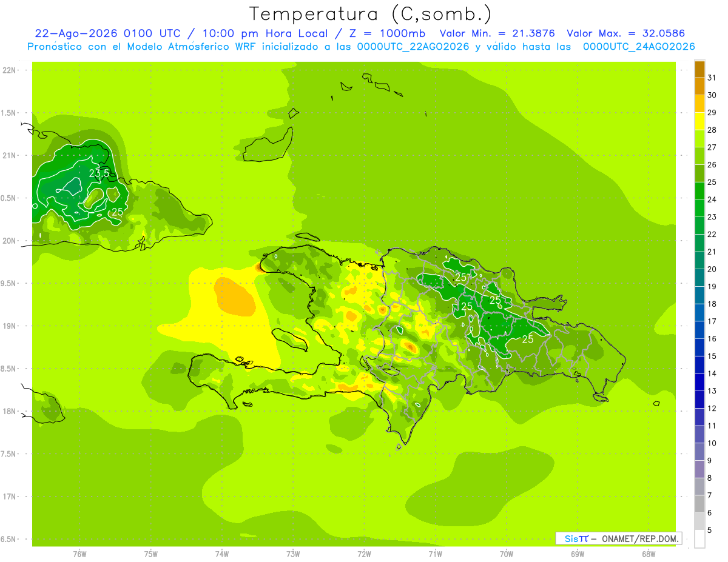Screen dimensions: 728x562
Task: Pick the colorbar swatch between 24 and 25
Action: 699,191
